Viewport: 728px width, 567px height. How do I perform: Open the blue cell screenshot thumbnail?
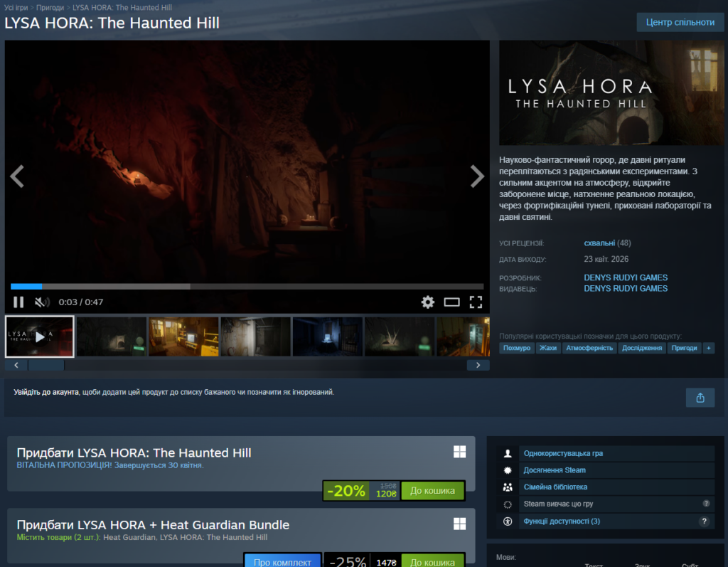coord(327,337)
